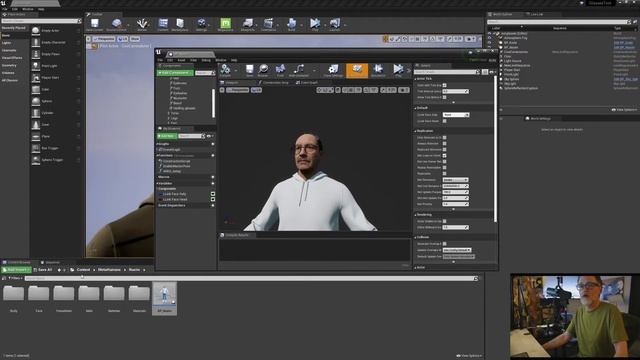
Task: Toggle visibility eye in World Outliner first row
Action: pos(489,33)
